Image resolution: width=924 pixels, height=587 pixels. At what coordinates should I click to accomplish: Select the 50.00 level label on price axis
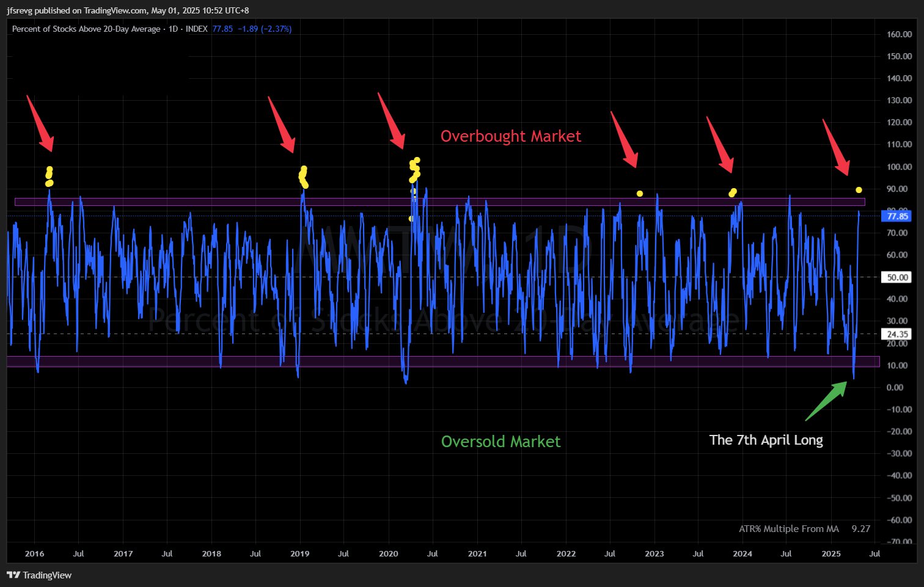(897, 277)
